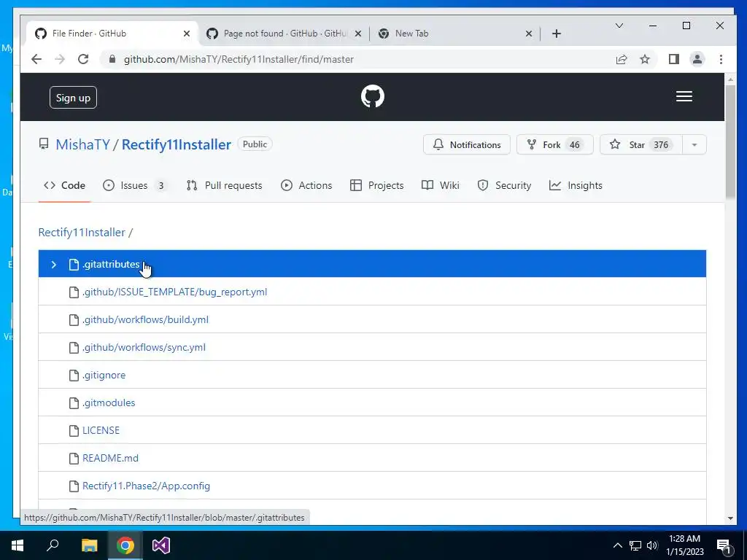
Task: Click the page vertical scrollbar thumb
Action: coord(730,141)
